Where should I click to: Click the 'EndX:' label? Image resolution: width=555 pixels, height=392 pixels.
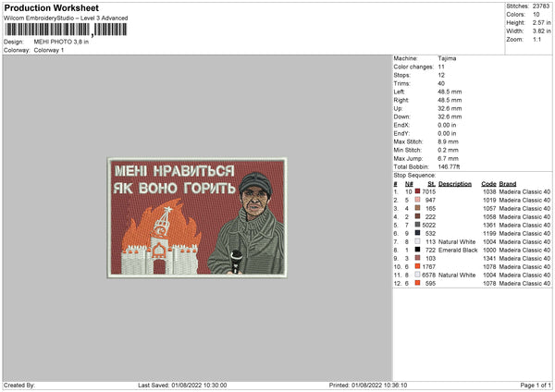[x=401, y=125]
